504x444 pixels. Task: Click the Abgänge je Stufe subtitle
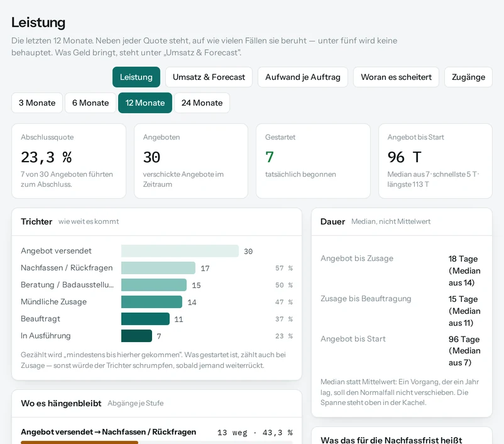click(136, 404)
